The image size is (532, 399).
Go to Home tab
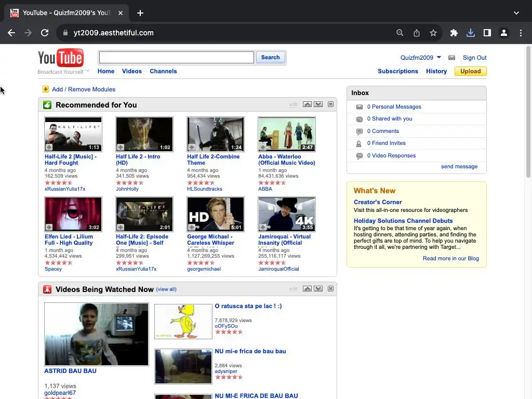click(106, 71)
